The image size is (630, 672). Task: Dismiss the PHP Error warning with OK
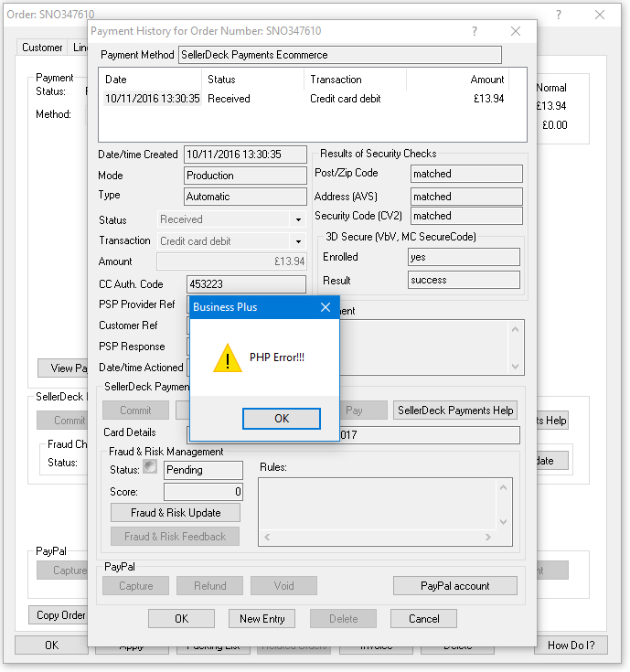tap(281, 419)
